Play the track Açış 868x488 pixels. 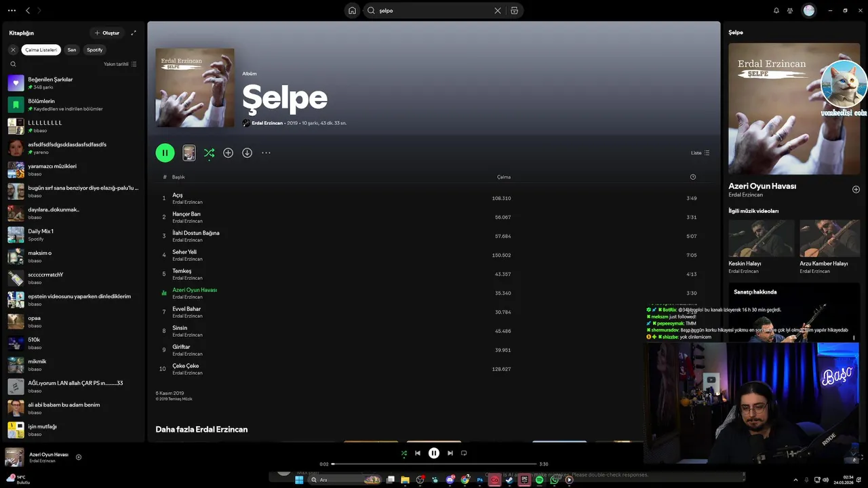point(433,198)
